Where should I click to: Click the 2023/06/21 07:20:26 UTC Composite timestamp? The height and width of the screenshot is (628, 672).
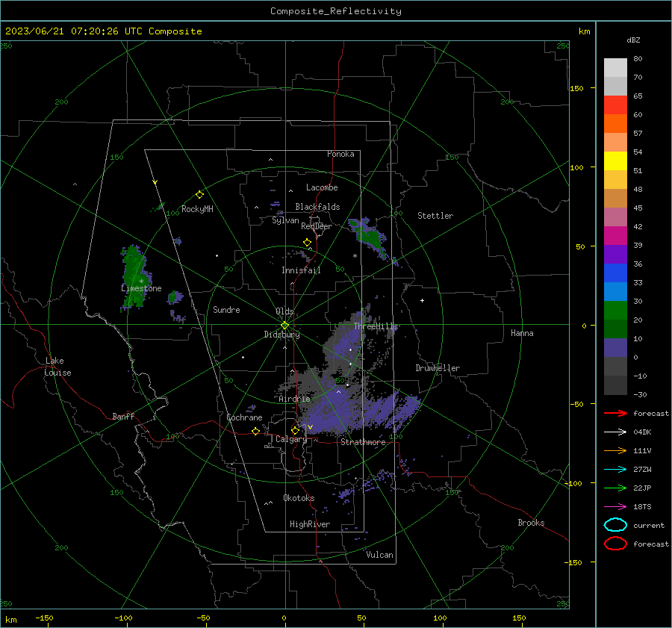pyautogui.click(x=103, y=31)
